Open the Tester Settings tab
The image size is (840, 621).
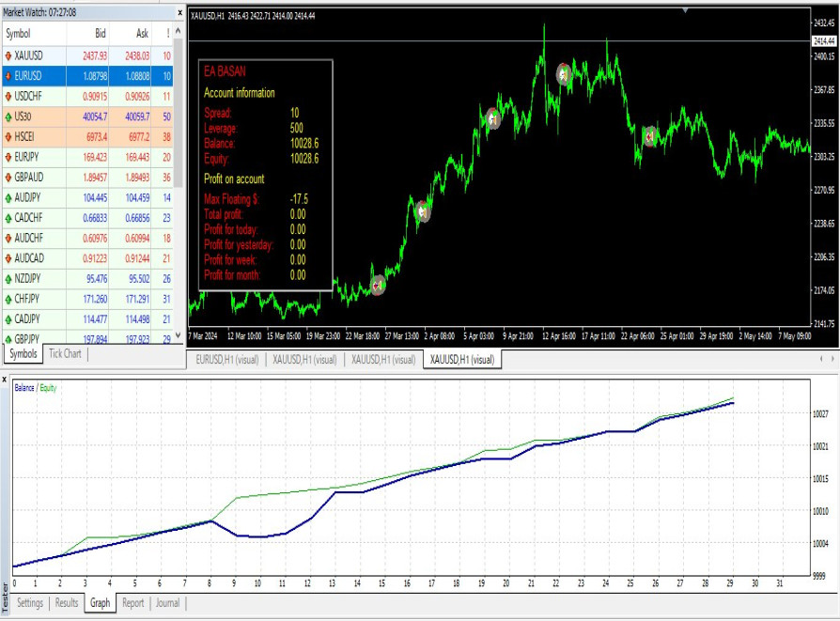30,603
